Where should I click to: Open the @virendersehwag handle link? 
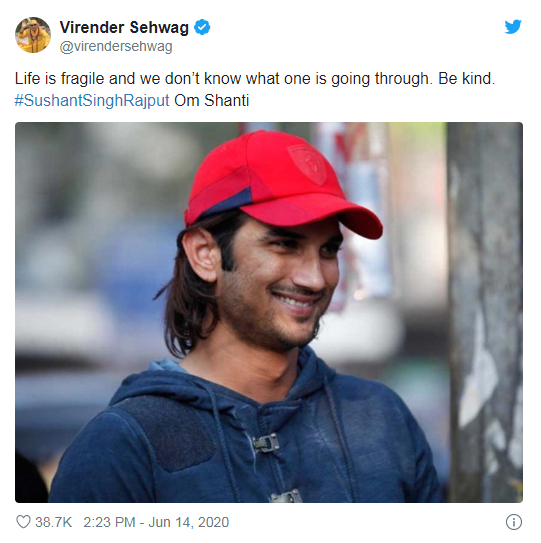[x=116, y=47]
